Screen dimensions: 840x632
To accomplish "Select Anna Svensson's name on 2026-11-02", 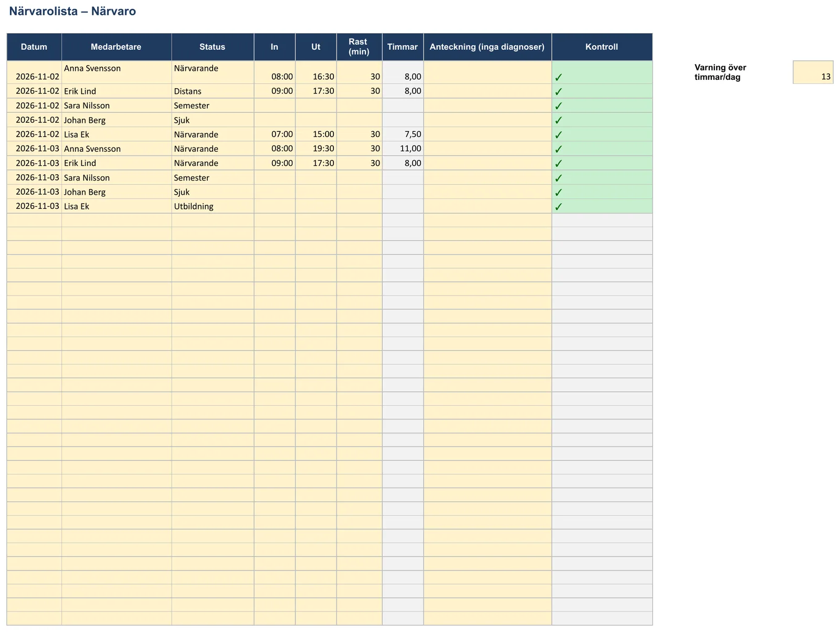I will [x=92, y=68].
